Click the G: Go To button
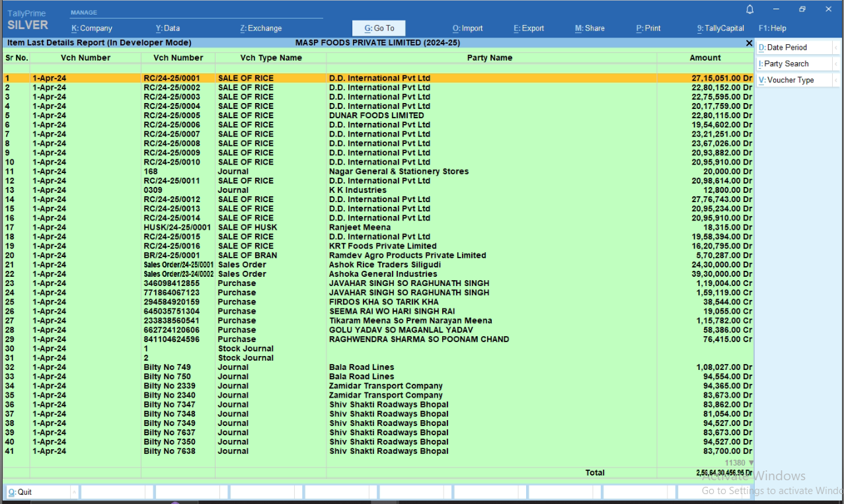Image resolution: width=844 pixels, height=504 pixels. click(x=379, y=28)
